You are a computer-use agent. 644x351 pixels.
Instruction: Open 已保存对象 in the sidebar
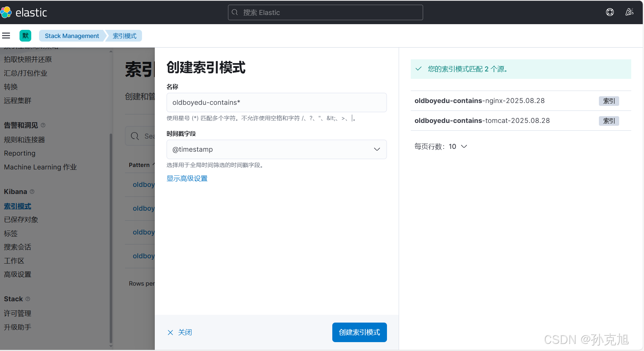(x=21, y=220)
